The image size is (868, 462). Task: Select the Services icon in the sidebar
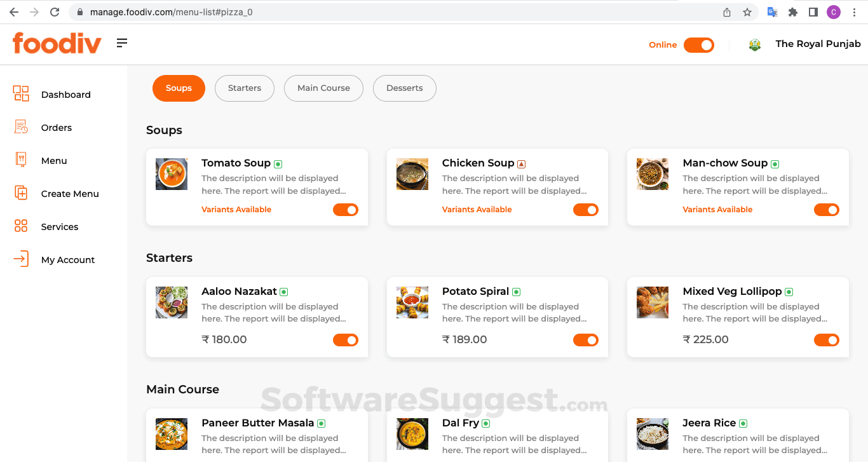pos(21,226)
